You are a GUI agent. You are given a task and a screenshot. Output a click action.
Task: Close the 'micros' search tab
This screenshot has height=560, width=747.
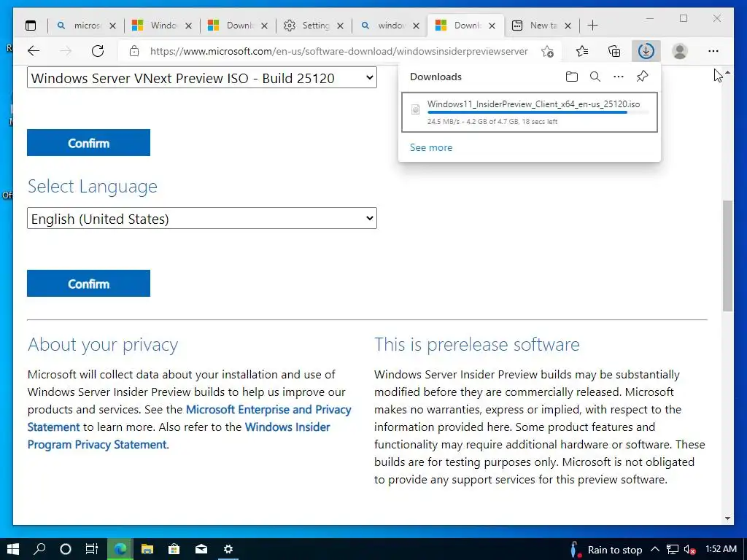click(x=112, y=26)
